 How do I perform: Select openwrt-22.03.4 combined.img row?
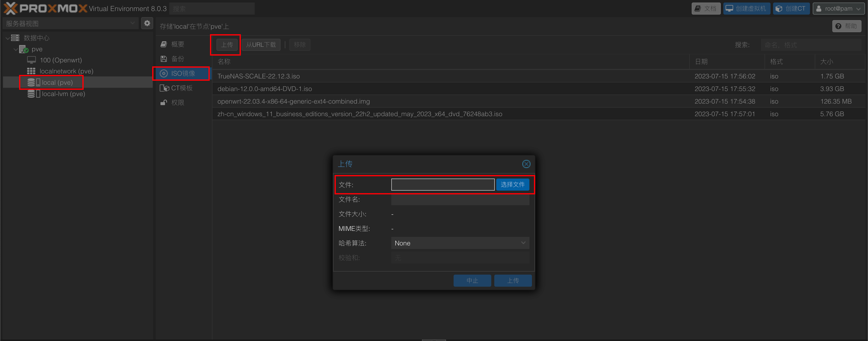pyautogui.click(x=538, y=102)
